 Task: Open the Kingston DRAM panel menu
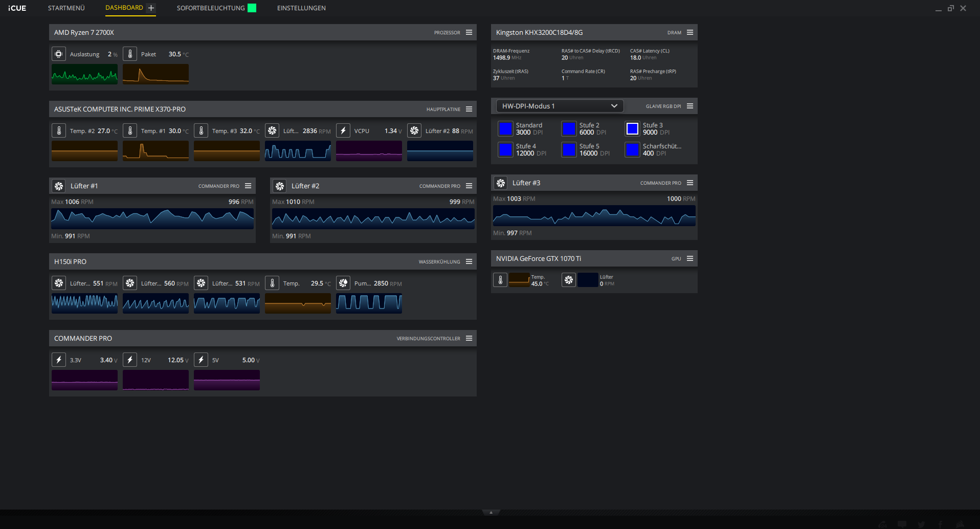tap(690, 32)
